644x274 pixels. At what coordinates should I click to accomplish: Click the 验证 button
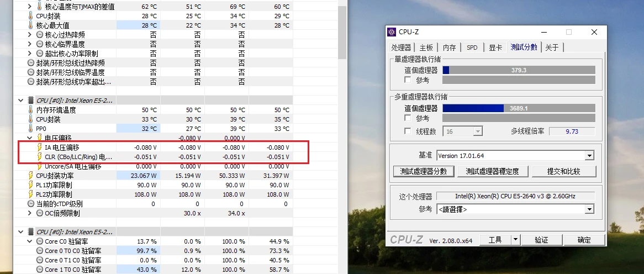(x=541, y=240)
